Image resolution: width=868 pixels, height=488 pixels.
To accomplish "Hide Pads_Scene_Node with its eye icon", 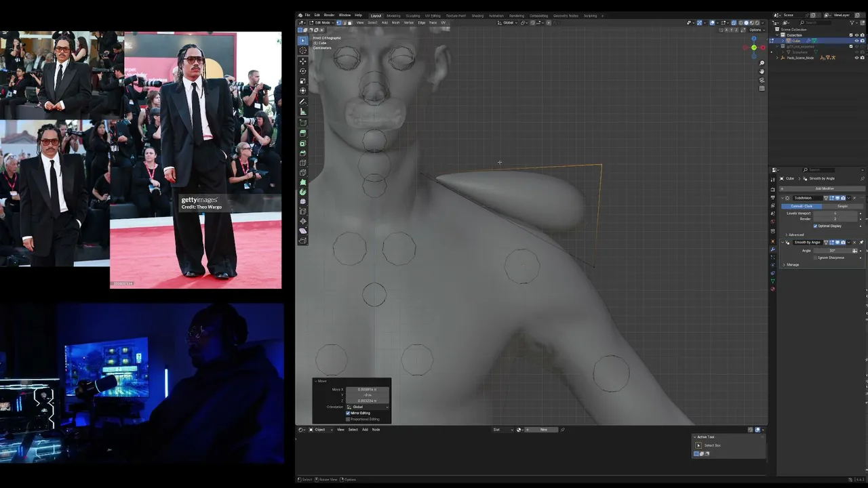I will coord(856,58).
